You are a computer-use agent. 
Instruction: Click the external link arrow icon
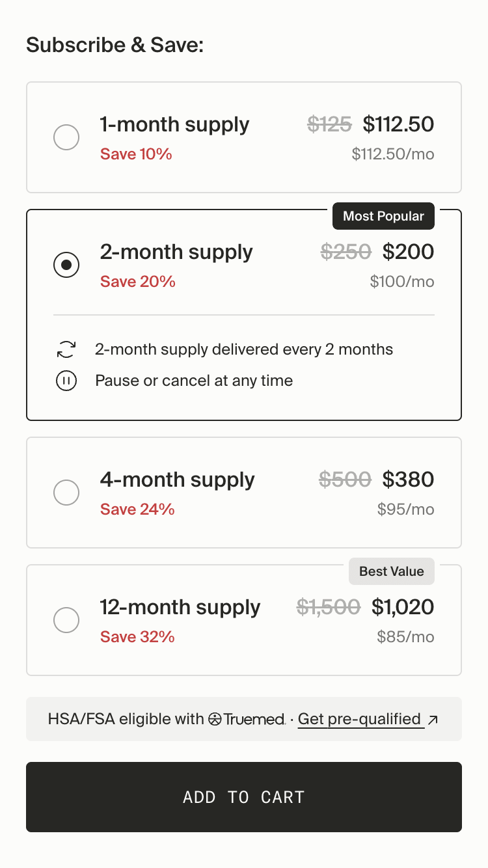click(433, 719)
